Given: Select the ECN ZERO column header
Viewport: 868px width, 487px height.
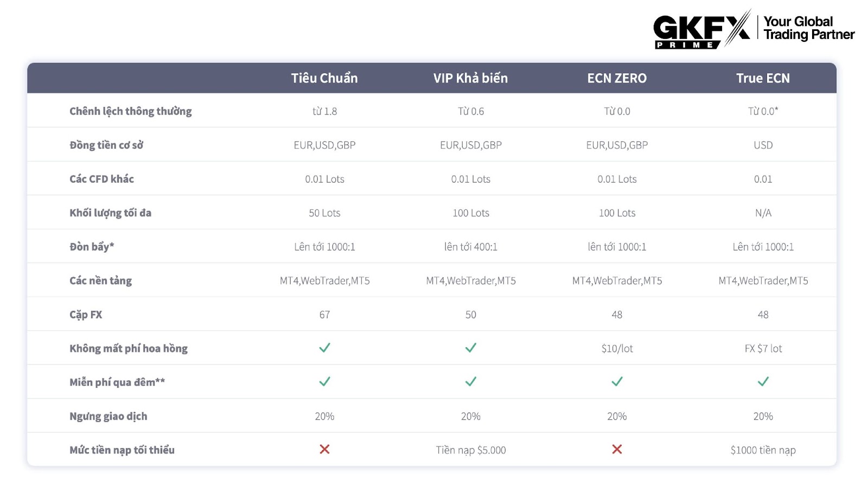Looking at the screenshot, I should [x=617, y=78].
